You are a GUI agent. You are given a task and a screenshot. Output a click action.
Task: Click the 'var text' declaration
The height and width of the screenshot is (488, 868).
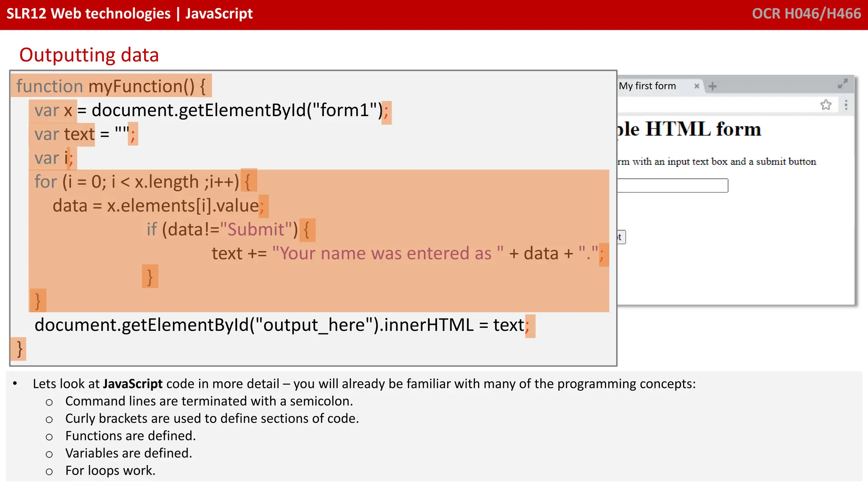[64, 134]
